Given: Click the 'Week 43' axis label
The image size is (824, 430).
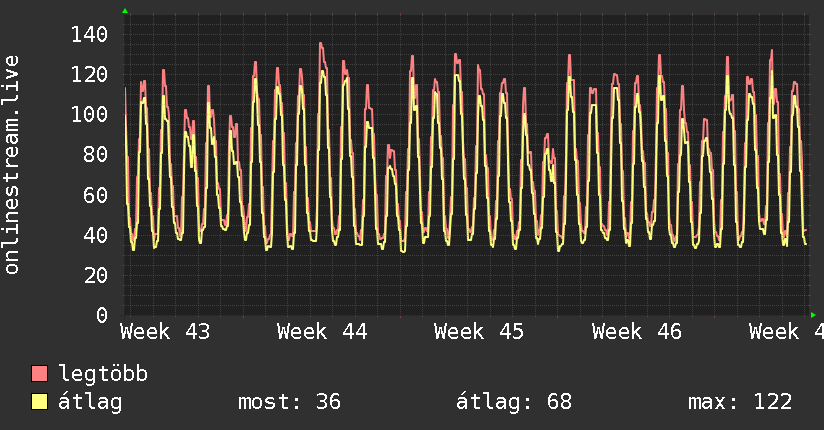Looking at the screenshot, I should tap(165, 332).
